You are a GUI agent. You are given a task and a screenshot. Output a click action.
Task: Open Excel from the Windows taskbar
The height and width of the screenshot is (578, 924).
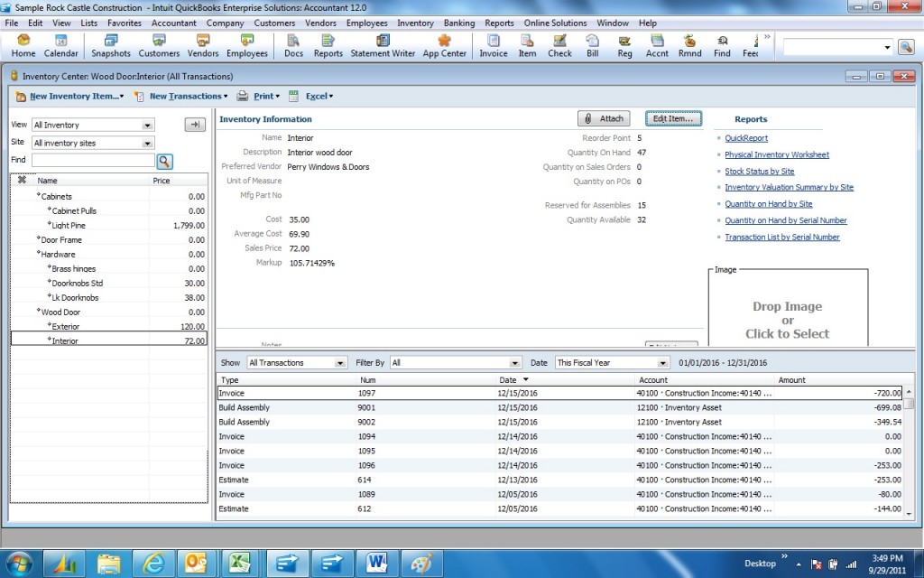pos(241,562)
